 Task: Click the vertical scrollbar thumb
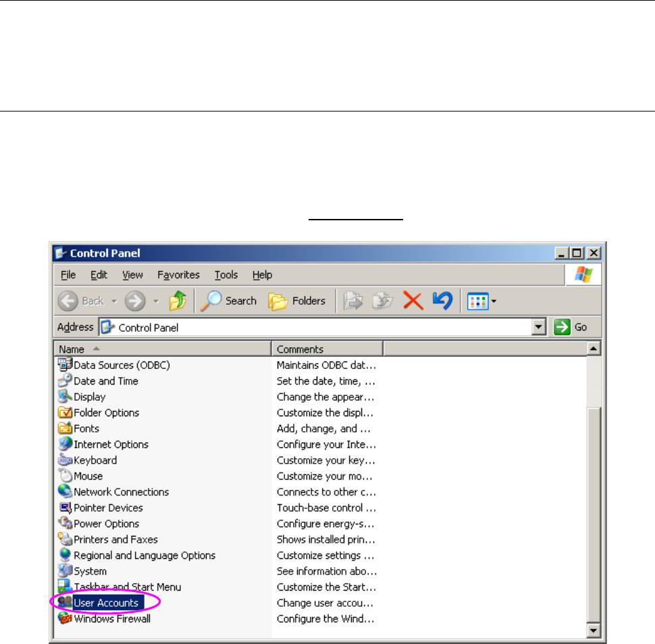pyautogui.click(x=594, y=515)
